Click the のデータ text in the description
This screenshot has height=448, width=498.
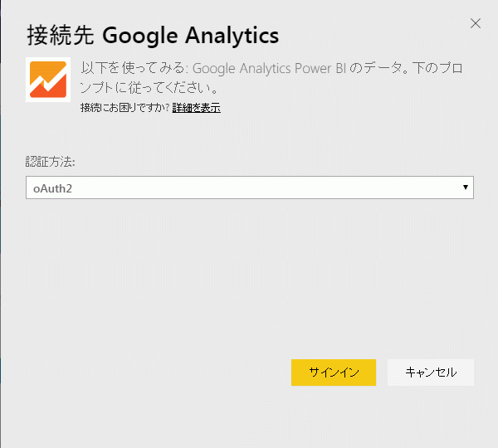point(376,68)
